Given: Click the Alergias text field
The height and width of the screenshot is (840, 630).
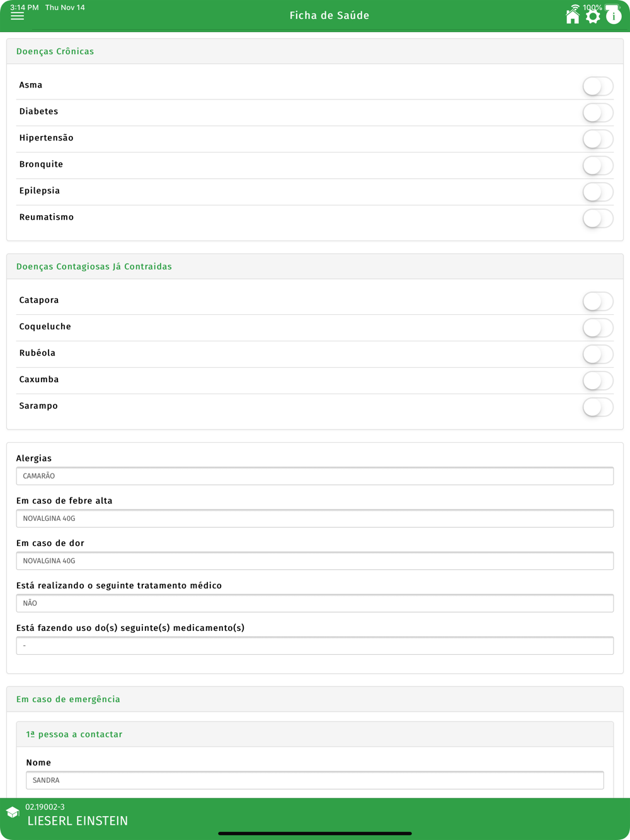Looking at the screenshot, I should [314, 476].
